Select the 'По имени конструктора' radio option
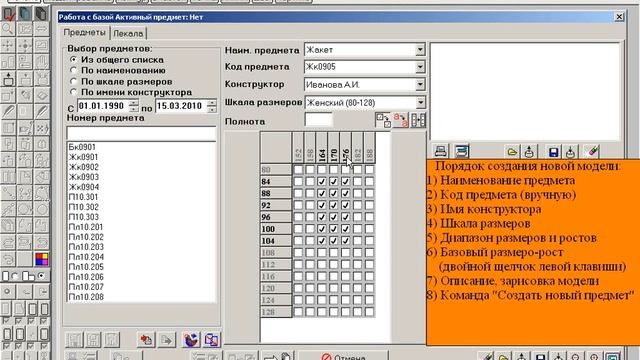This screenshot has width=640, height=360. click(73, 92)
